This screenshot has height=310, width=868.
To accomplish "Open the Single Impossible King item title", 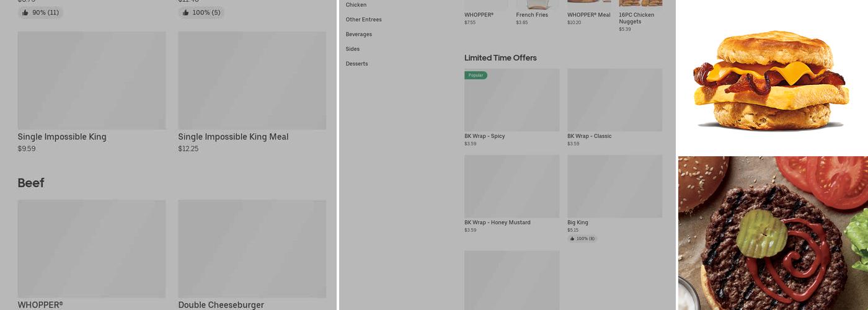I will point(62,137).
